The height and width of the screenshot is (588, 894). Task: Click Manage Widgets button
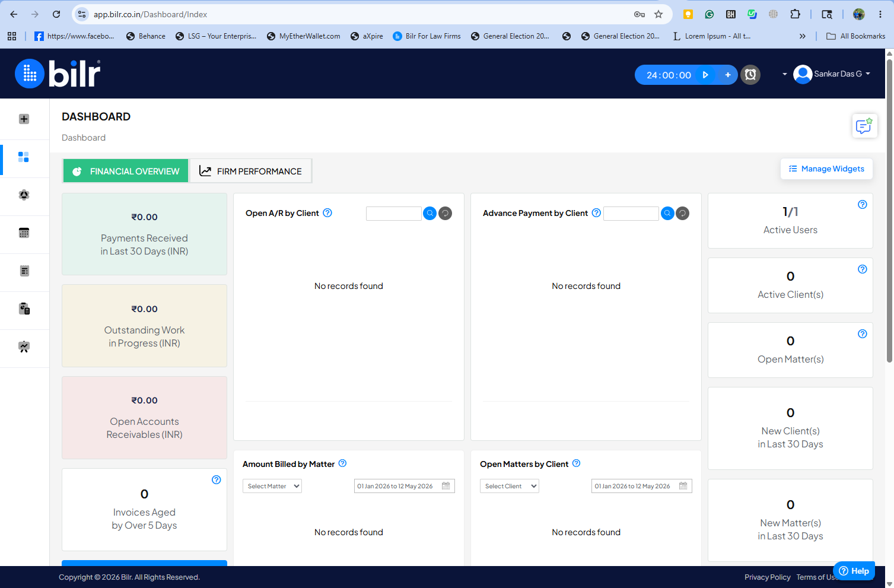pos(826,169)
